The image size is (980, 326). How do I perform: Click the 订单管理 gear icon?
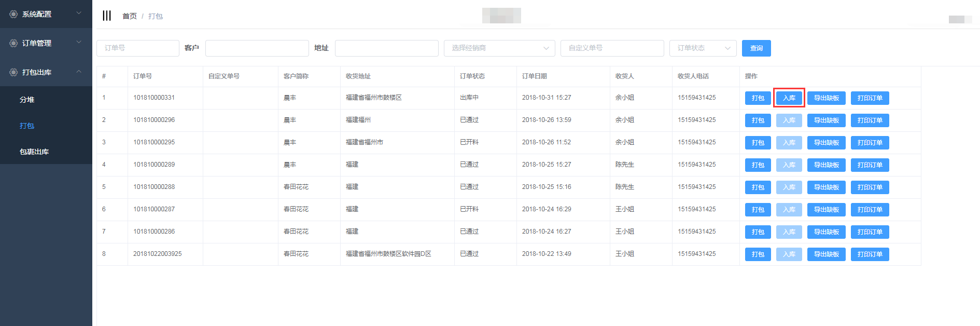13,43
